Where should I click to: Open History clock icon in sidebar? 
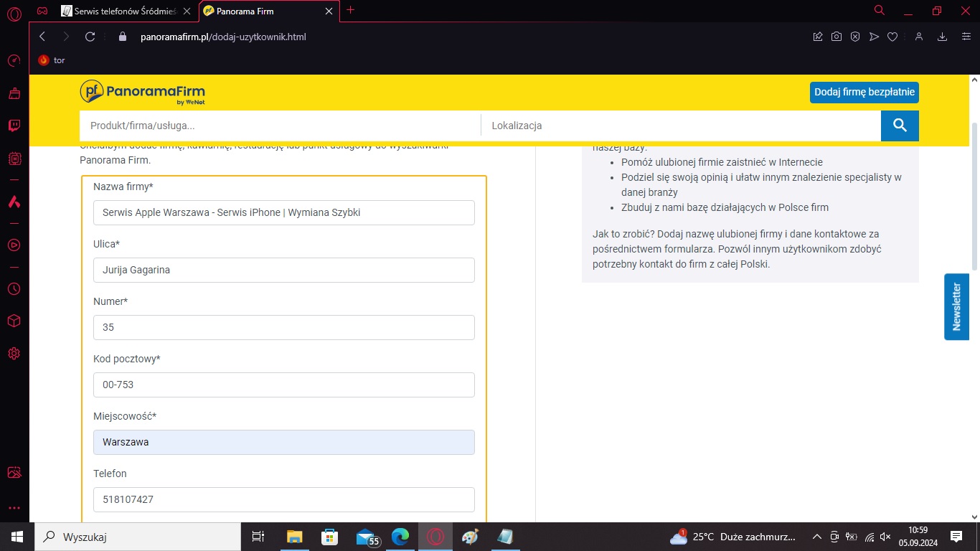pos(14,289)
